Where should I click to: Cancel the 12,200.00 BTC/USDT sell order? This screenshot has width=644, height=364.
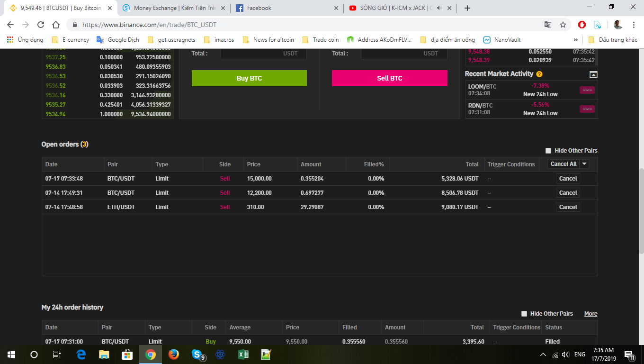(x=568, y=193)
